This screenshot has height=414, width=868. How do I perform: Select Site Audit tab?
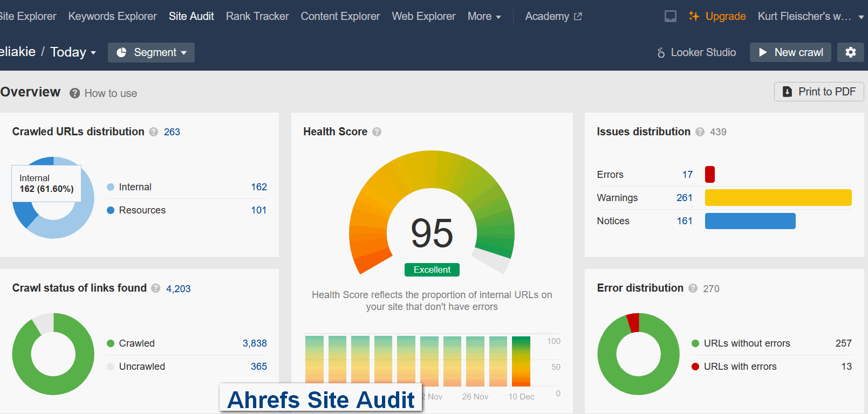[x=192, y=16]
